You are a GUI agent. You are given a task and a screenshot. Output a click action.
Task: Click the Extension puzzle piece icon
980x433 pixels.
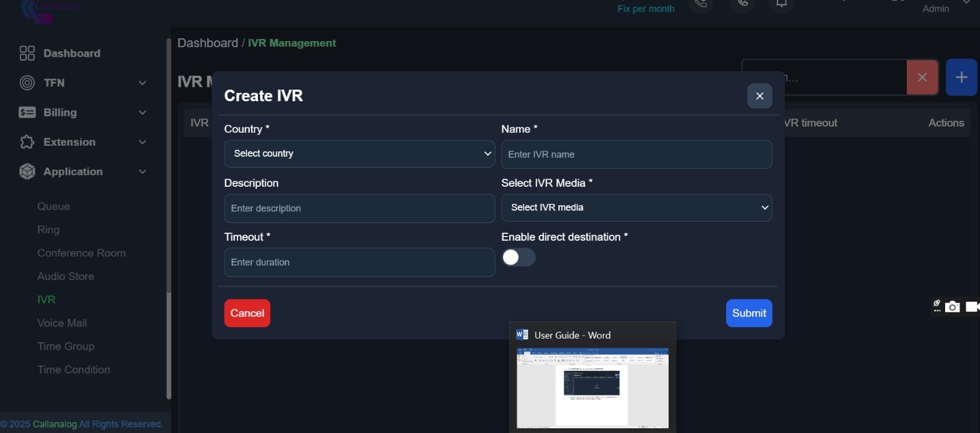pos(27,142)
